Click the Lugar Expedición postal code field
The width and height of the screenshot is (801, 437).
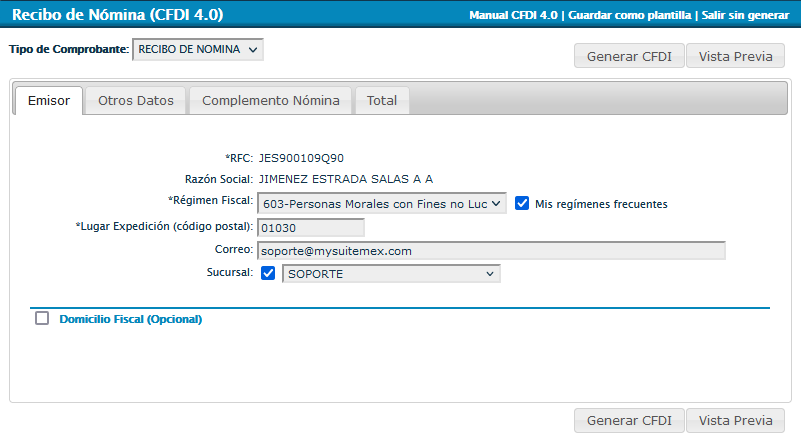(310, 227)
